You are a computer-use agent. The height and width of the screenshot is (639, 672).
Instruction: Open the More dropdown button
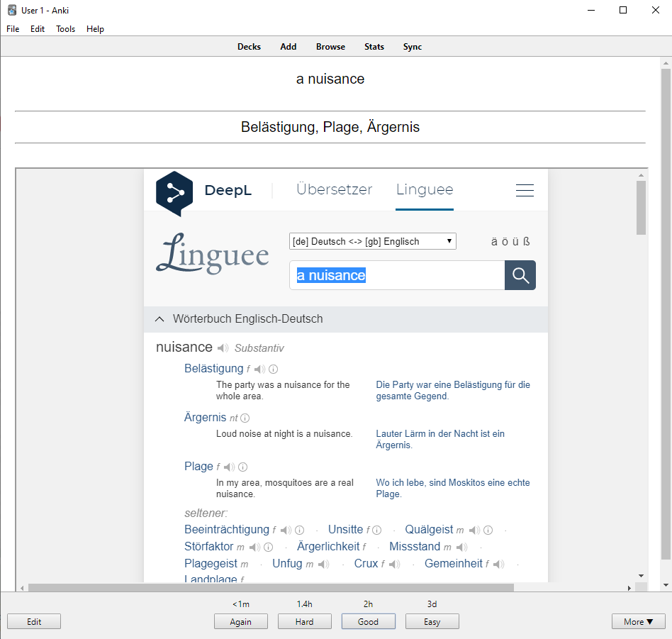click(638, 621)
